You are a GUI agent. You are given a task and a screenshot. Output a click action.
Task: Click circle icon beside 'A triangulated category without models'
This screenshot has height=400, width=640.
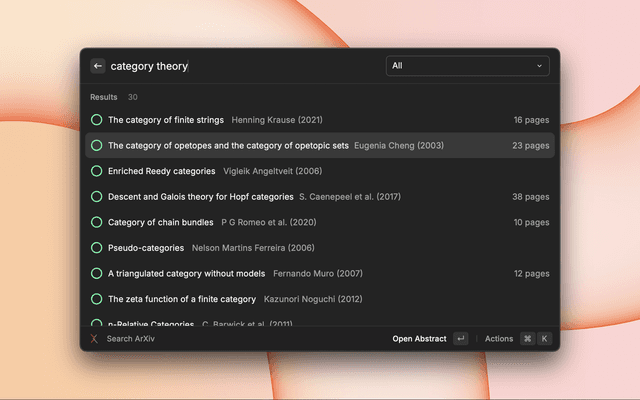pyautogui.click(x=97, y=273)
